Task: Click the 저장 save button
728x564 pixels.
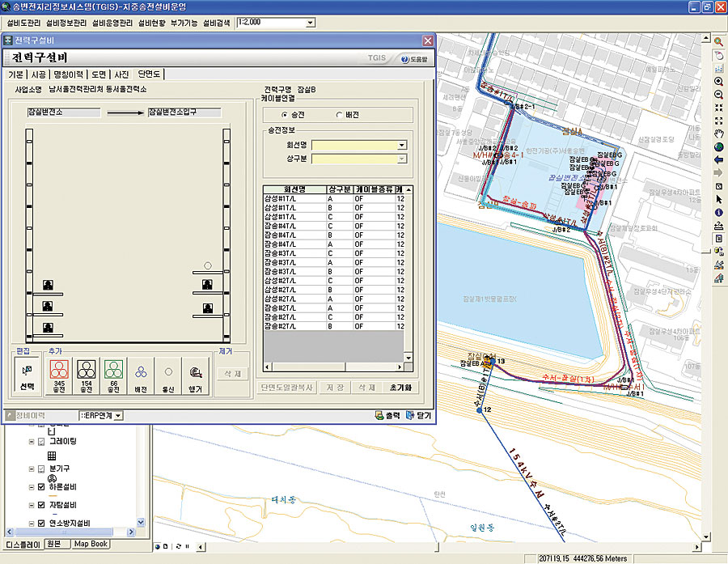Action: tap(335, 387)
